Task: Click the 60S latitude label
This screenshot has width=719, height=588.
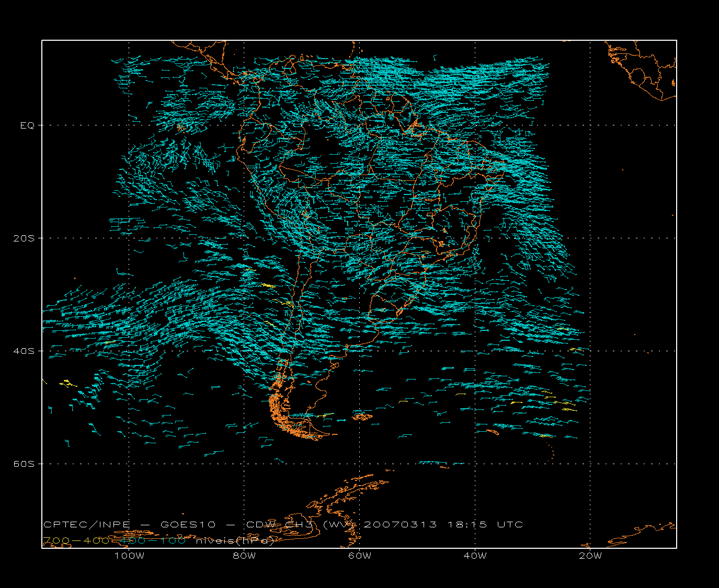Action: pos(25,464)
